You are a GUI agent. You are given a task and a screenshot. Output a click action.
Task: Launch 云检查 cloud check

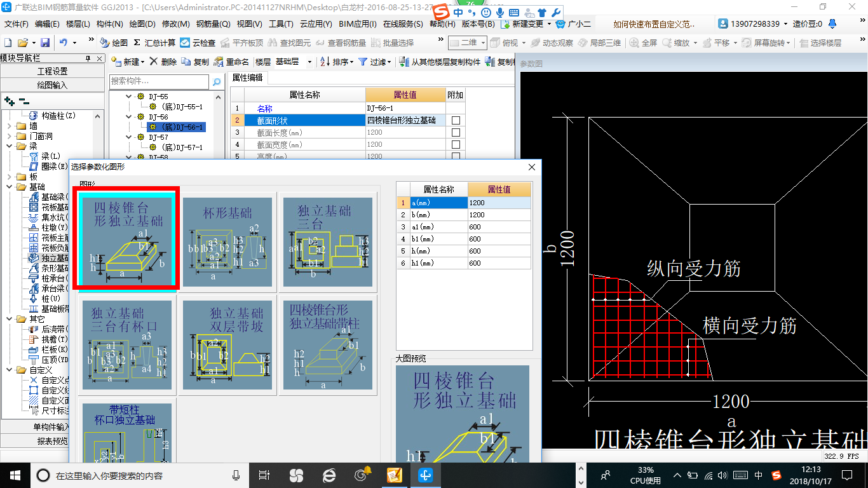click(198, 43)
